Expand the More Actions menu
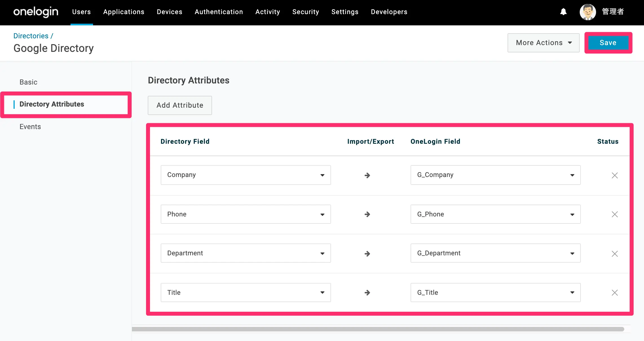This screenshot has width=644, height=341. (543, 43)
